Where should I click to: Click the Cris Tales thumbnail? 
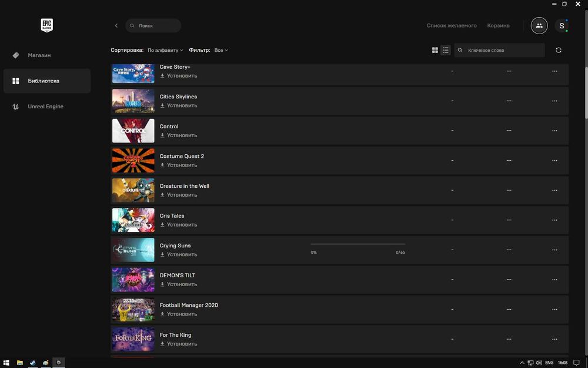click(133, 220)
